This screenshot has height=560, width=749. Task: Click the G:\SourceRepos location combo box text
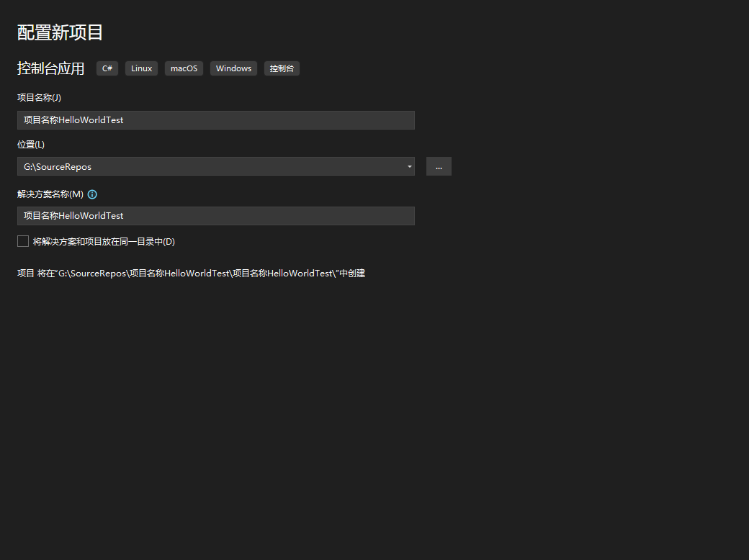[x=58, y=167]
